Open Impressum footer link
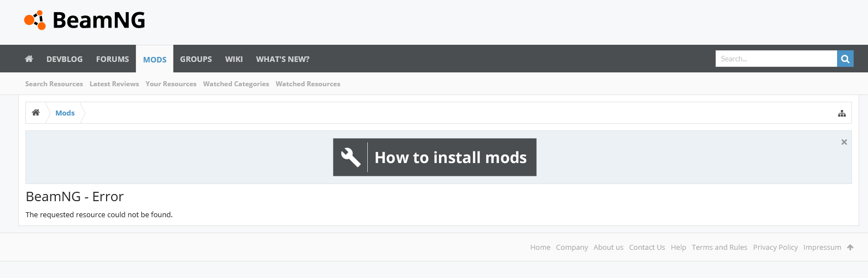Viewport: 868px width, 278px height. coord(822,248)
